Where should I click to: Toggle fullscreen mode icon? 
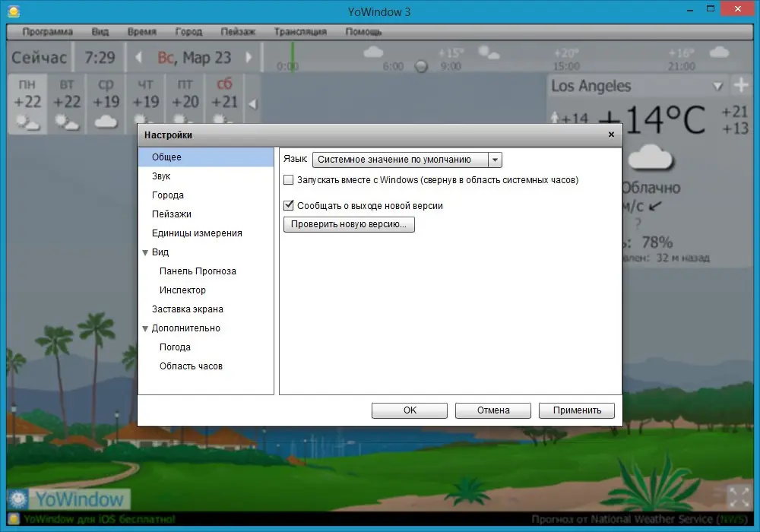[739, 496]
